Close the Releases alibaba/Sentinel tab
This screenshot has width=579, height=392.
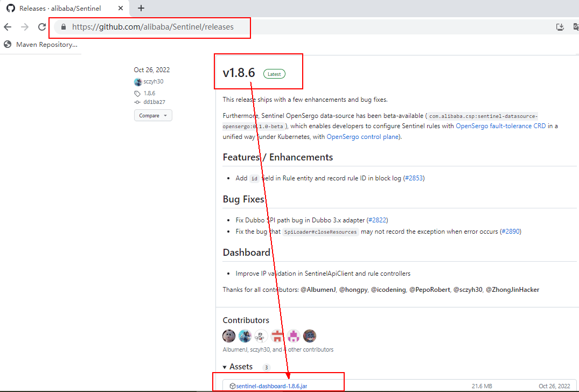pos(121,9)
